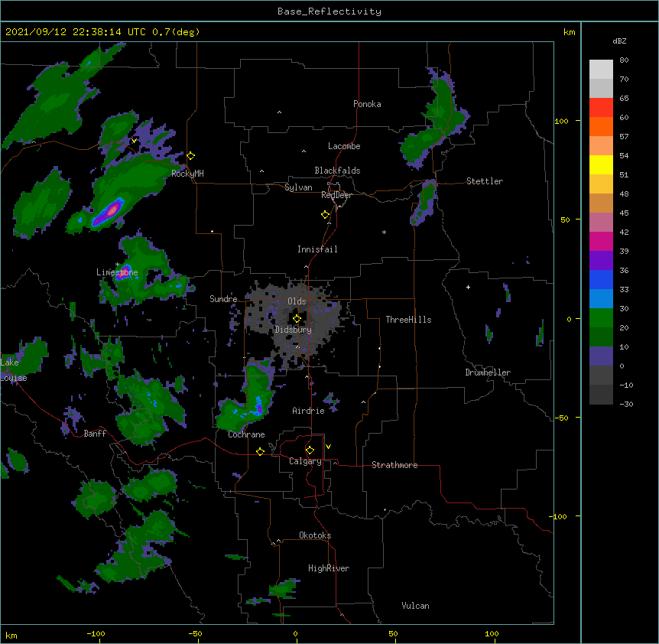Image resolution: width=659 pixels, height=644 pixels.
Task: Click the Olds city label
Action: [x=297, y=301]
